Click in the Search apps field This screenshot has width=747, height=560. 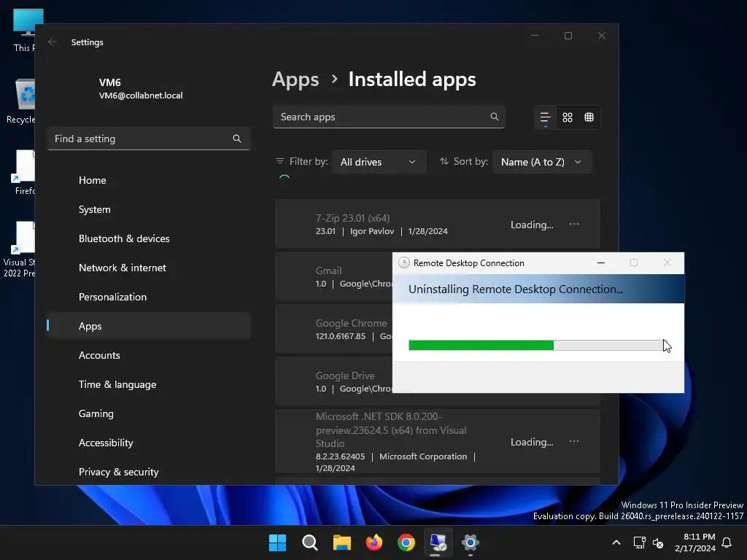[x=389, y=117]
